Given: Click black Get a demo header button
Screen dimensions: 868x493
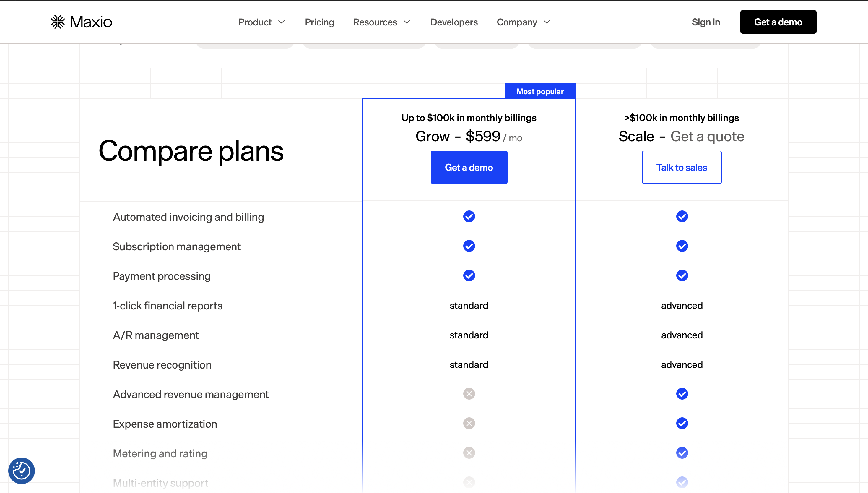Looking at the screenshot, I should click(x=778, y=22).
